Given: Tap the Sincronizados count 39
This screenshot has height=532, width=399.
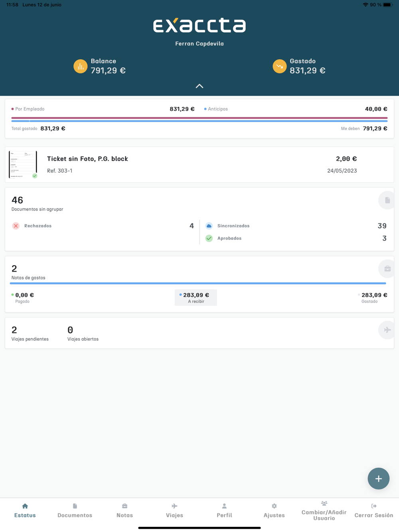Looking at the screenshot, I should 382,226.
